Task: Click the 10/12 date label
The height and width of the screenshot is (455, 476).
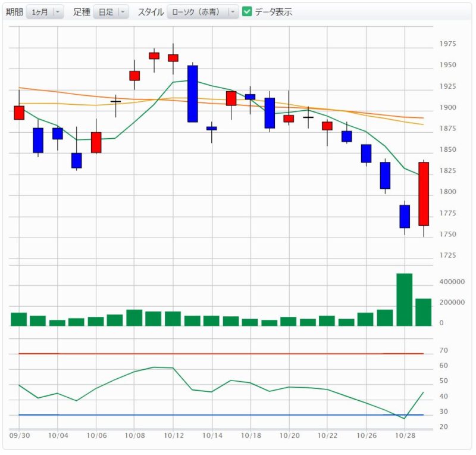Action: [x=174, y=435]
